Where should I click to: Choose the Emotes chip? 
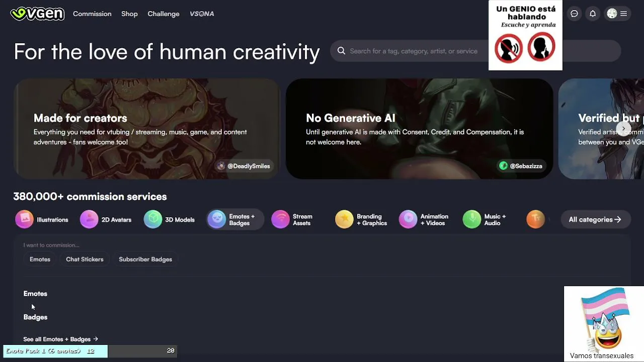[40, 259]
